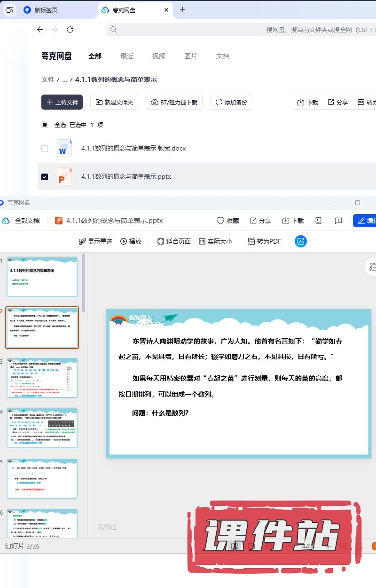376x588 pixels.
Task: Click the AI assistant icon in viewer toolbar
Action: click(301, 241)
